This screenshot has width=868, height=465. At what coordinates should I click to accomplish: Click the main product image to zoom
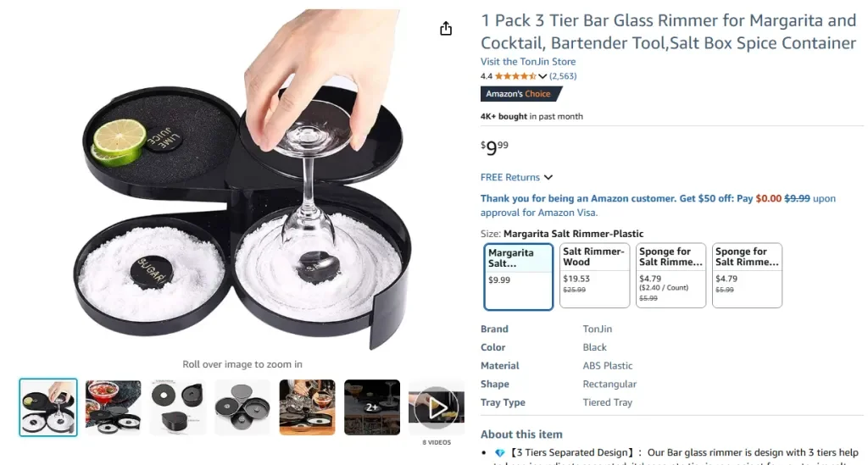pyautogui.click(x=242, y=180)
